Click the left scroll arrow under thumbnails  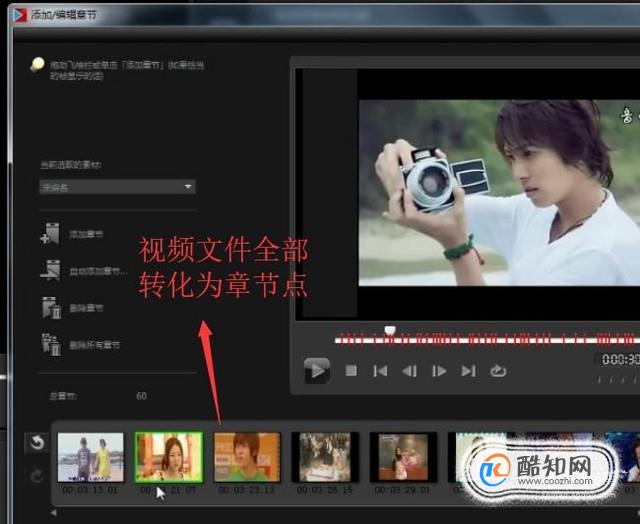[x=54, y=513]
